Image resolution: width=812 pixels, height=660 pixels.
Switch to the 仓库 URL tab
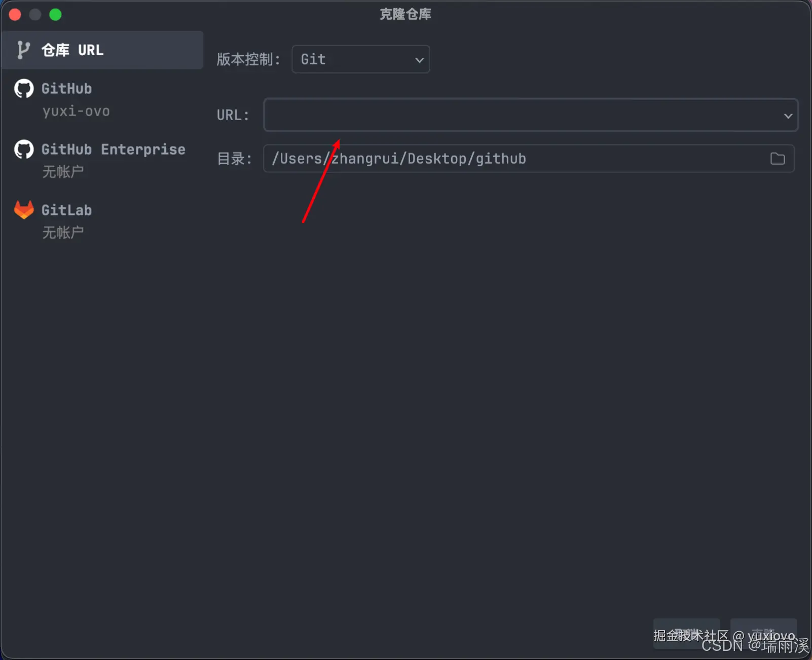[101, 50]
